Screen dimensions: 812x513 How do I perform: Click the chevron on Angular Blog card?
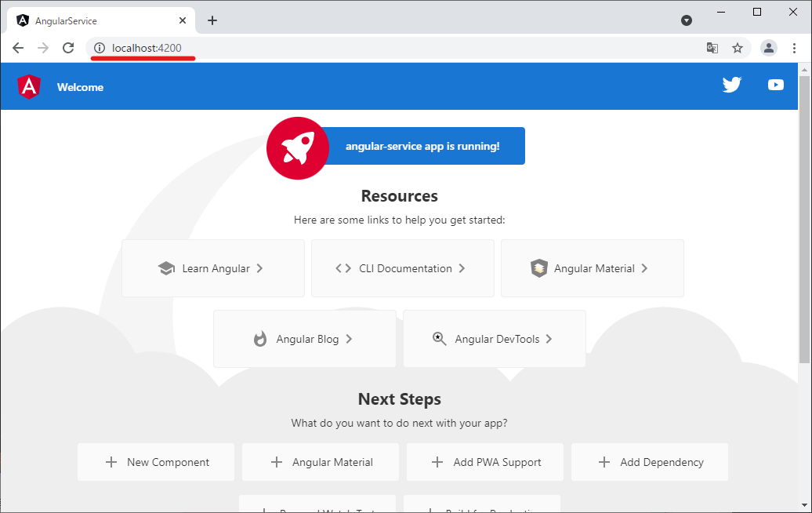tap(349, 339)
